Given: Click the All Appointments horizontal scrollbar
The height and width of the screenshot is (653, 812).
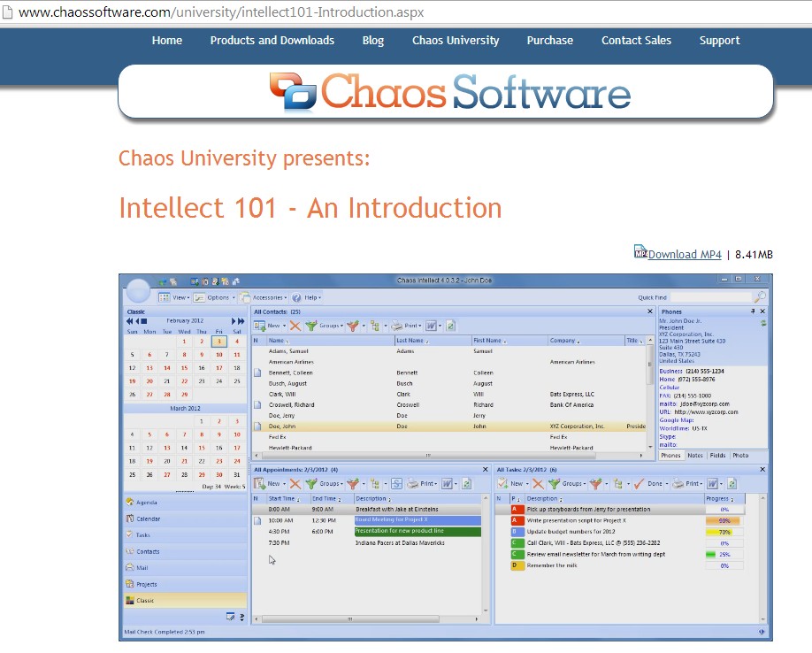Looking at the screenshot, I should click(x=368, y=618).
